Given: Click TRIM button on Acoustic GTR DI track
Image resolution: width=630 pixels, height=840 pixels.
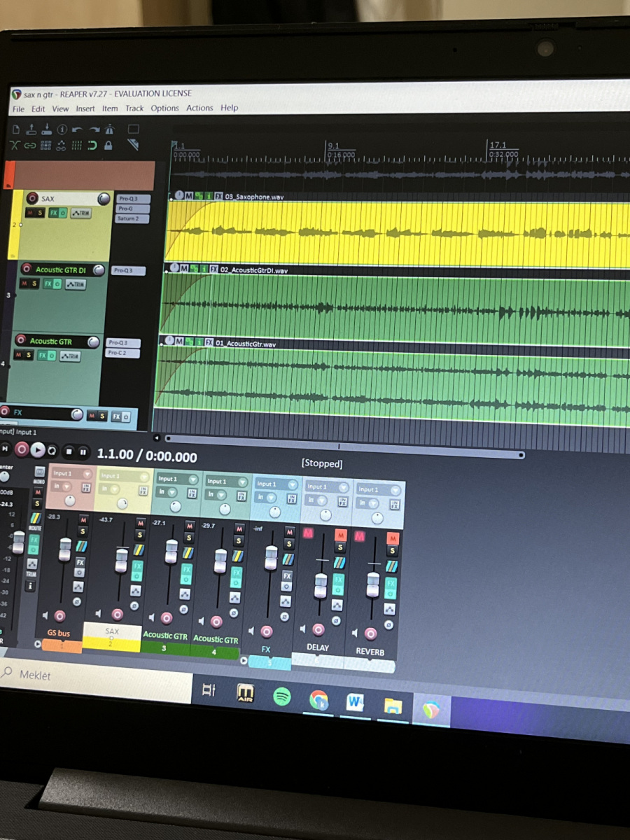Looking at the screenshot, I should click(x=75, y=284).
